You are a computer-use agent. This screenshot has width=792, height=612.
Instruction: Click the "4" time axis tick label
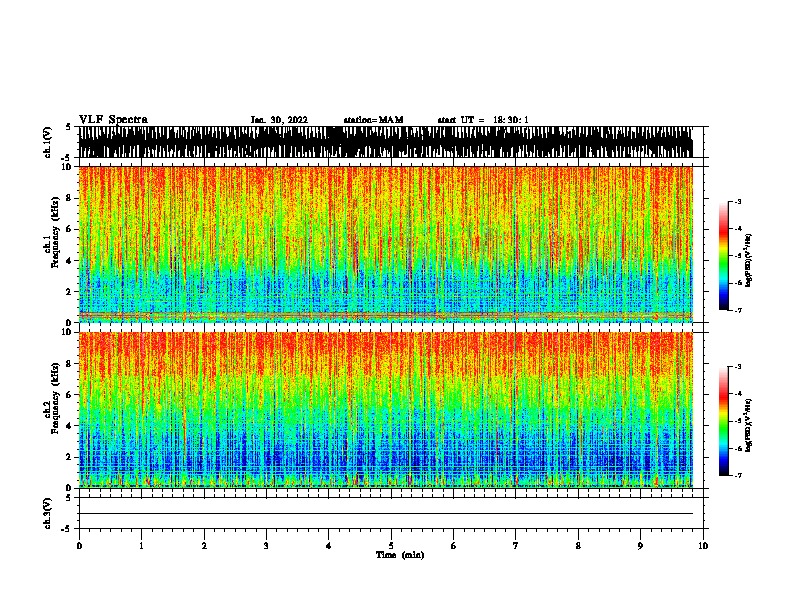pos(329,545)
